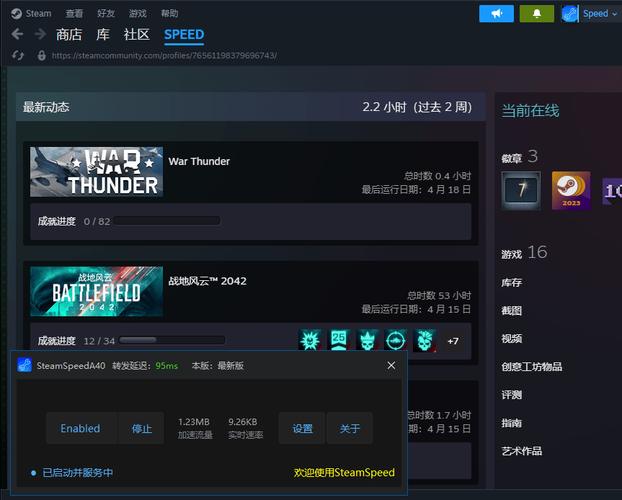Go forward with the right arrow
The image size is (622, 500).
click(x=40, y=34)
